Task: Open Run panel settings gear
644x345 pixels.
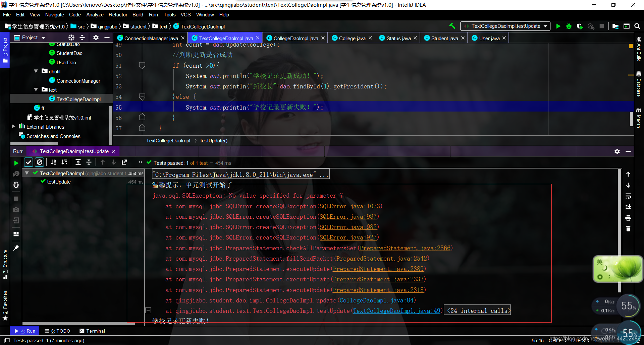Action: pyautogui.click(x=617, y=151)
